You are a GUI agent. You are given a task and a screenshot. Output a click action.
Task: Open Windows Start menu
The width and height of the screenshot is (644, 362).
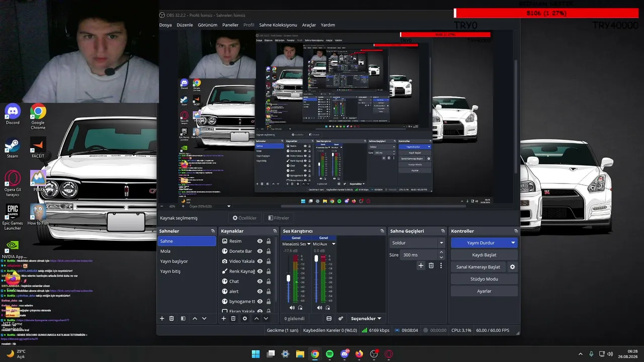[x=256, y=354]
